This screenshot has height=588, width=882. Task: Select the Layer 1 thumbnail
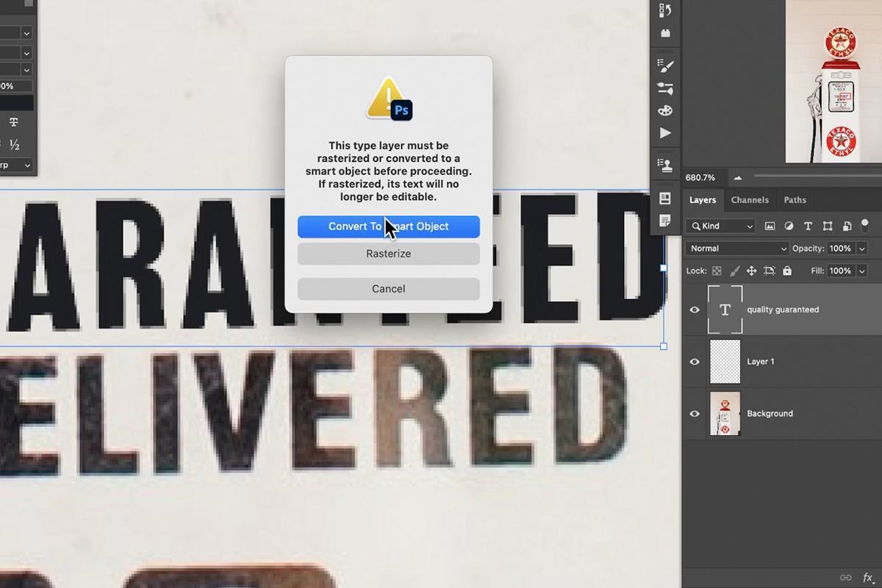click(725, 362)
